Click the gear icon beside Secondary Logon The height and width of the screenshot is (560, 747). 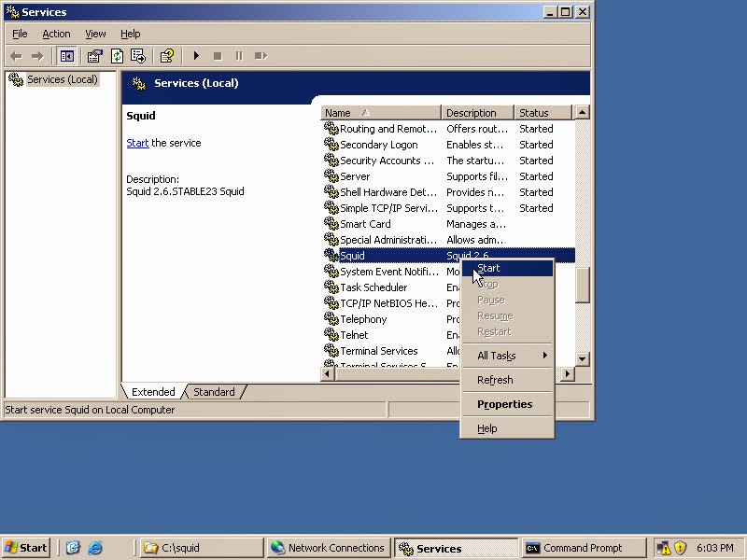[331, 145]
